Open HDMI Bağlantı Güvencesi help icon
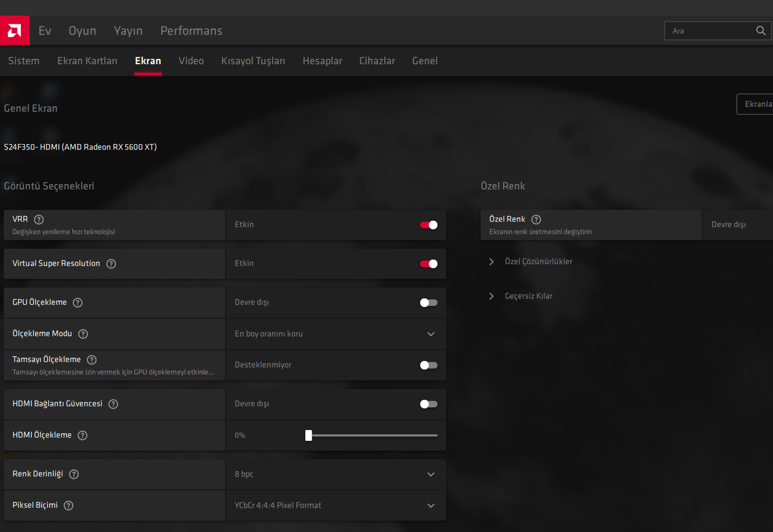This screenshot has height=532, width=773. point(113,404)
